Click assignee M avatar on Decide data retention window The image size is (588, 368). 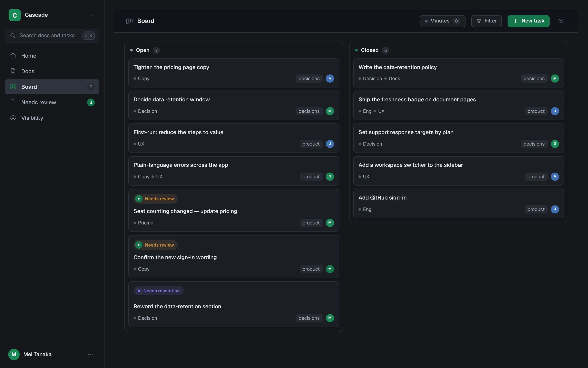point(330,111)
